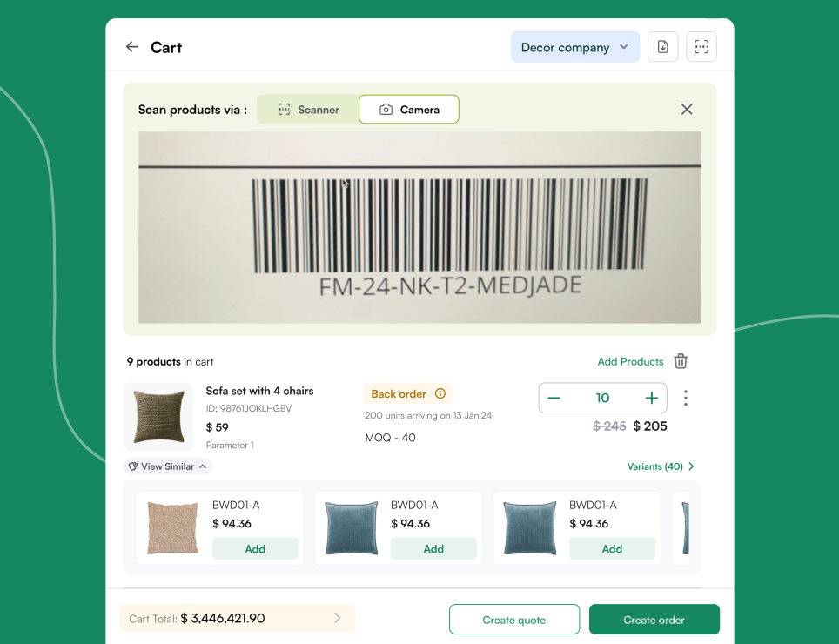
Task: Select the Scanner scan option icon
Action: [x=284, y=109]
